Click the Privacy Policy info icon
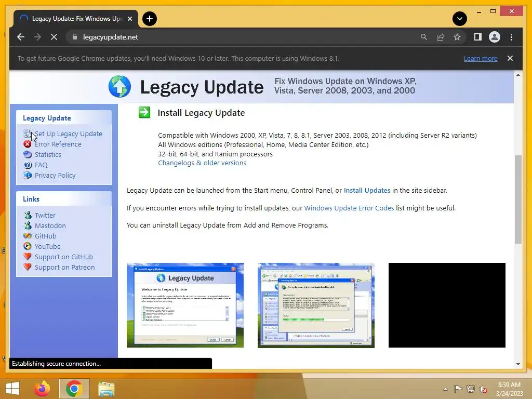The width and height of the screenshot is (532, 399). (x=28, y=175)
